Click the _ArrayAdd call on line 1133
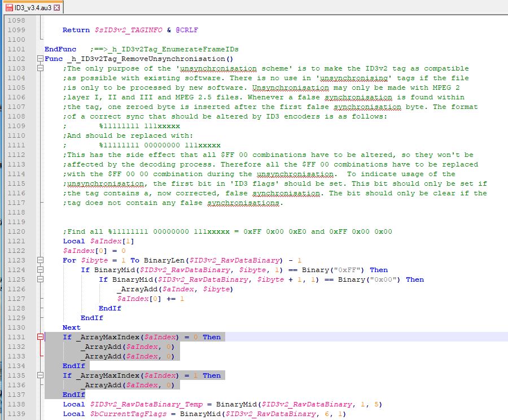 coord(128,356)
